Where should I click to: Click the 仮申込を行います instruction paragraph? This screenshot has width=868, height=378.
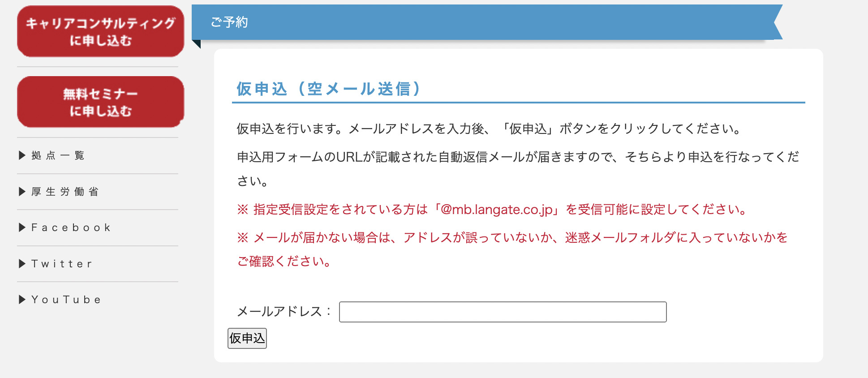point(490,129)
